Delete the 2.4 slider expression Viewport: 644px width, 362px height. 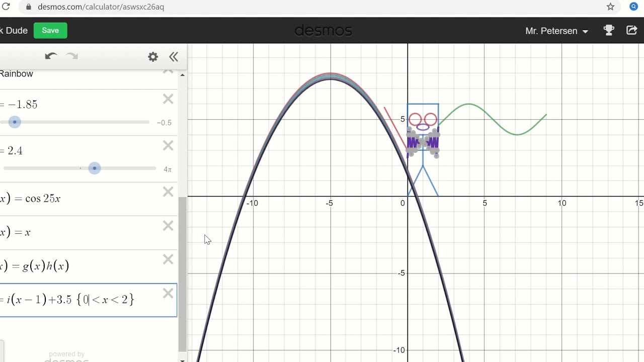tap(168, 146)
